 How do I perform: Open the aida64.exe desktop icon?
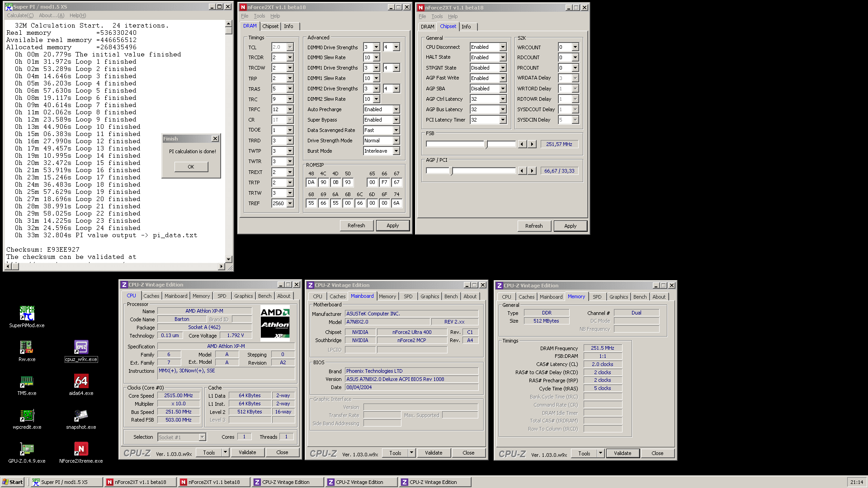[81, 385]
